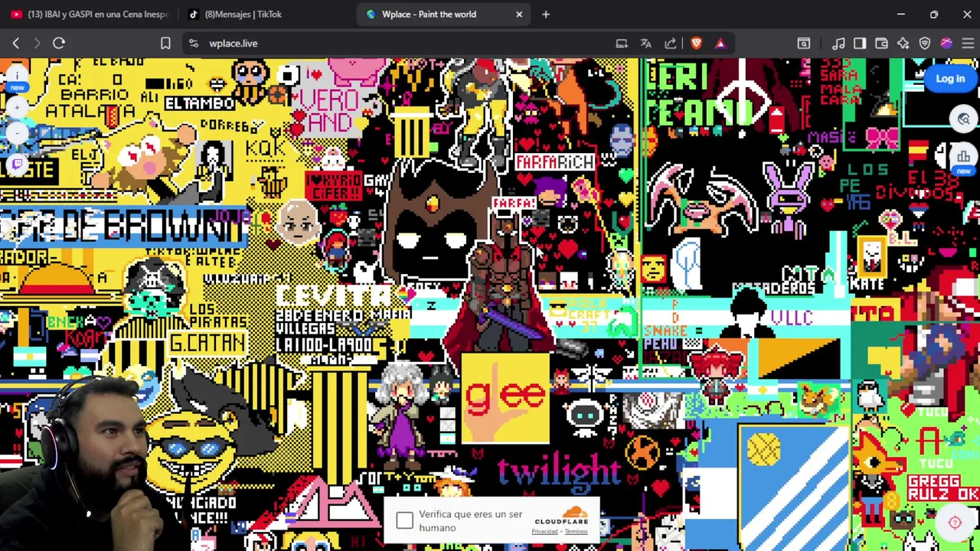
Task: Open Leo AI sparkle icon
Action: (x=903, y=44)
